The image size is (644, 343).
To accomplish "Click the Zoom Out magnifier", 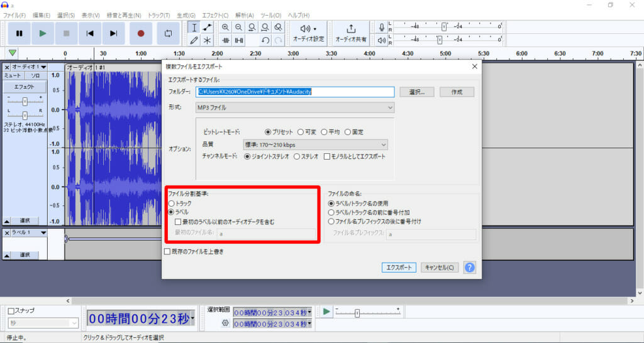I will (x=238, y=28).
